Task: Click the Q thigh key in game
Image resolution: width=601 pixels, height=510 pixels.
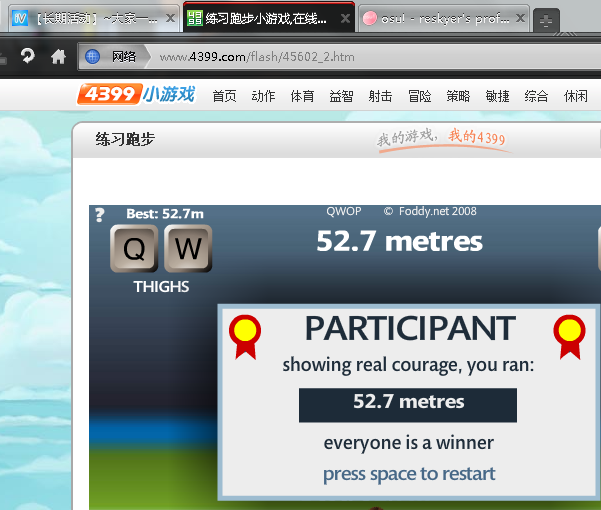Action: click(x=134, y=248)
